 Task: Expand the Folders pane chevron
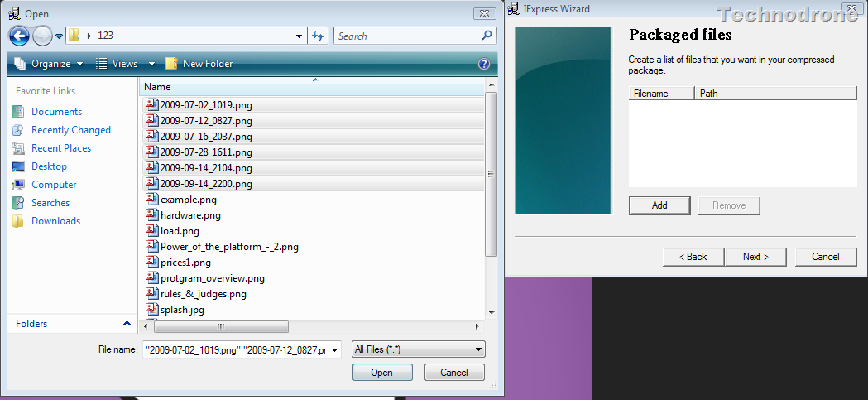tap(127, 324)
